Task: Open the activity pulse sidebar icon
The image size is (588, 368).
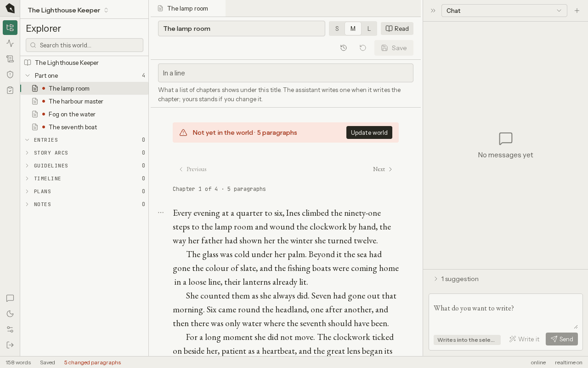Action: tap(10, 43)
